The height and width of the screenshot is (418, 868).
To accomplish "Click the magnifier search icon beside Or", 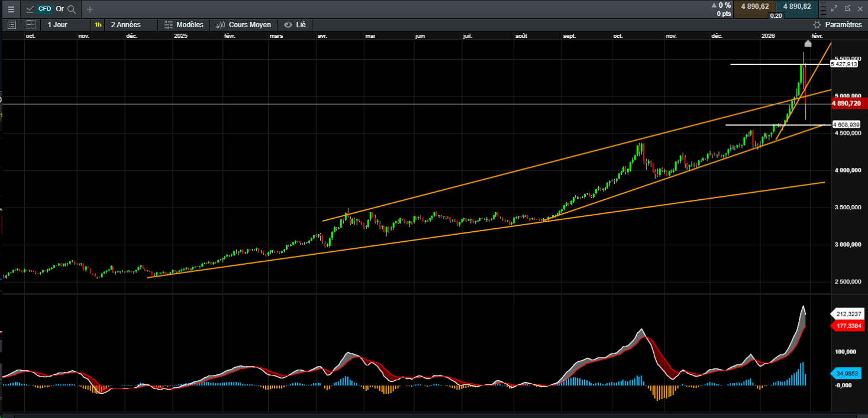I will (72, 9).
